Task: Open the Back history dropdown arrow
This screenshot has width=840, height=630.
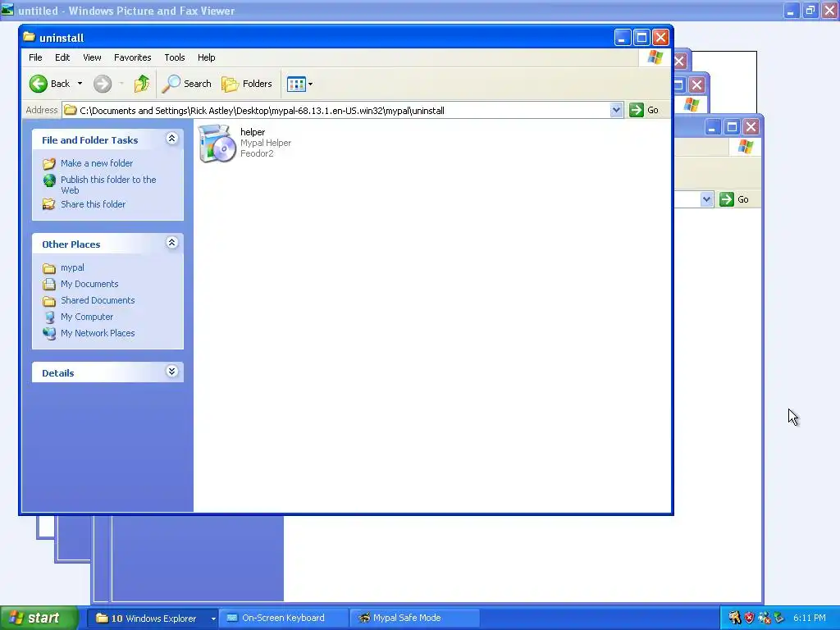Action: pos(80,84)
